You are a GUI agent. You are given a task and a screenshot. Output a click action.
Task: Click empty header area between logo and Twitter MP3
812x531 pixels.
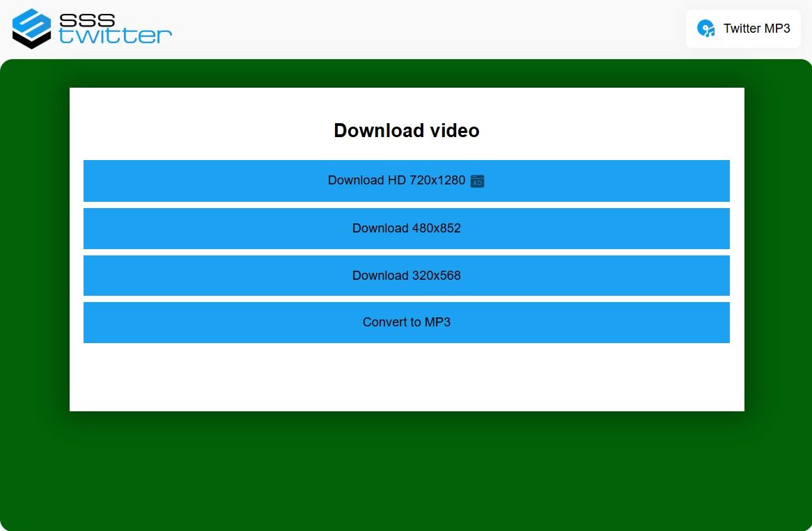coord(418,29)
